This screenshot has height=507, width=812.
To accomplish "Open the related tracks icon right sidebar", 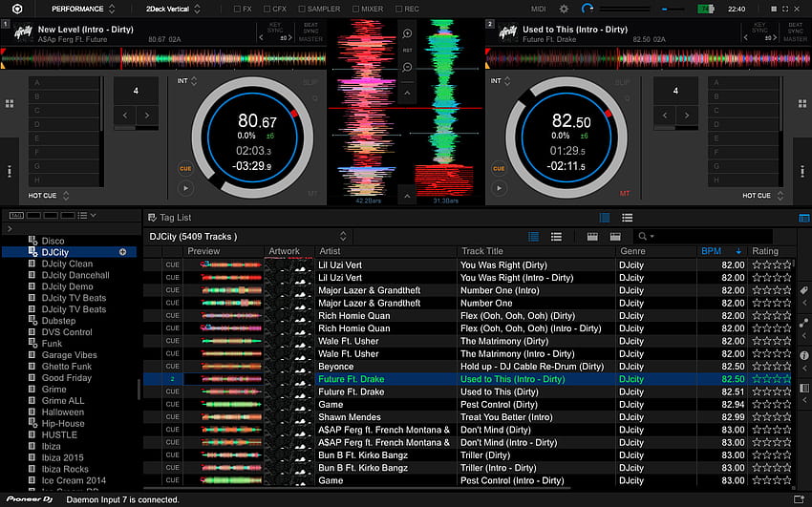I will pyautogui.click(x=804, y=323).
